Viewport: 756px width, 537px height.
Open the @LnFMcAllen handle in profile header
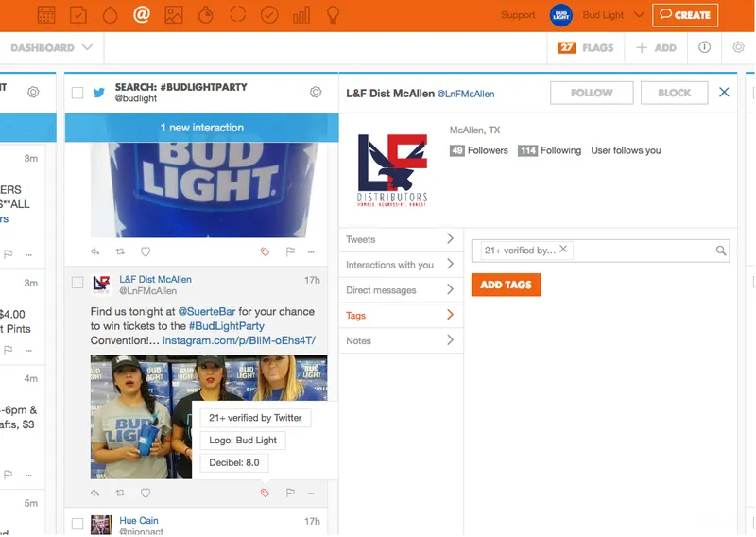pyautogui.click(x=466, y=95)
